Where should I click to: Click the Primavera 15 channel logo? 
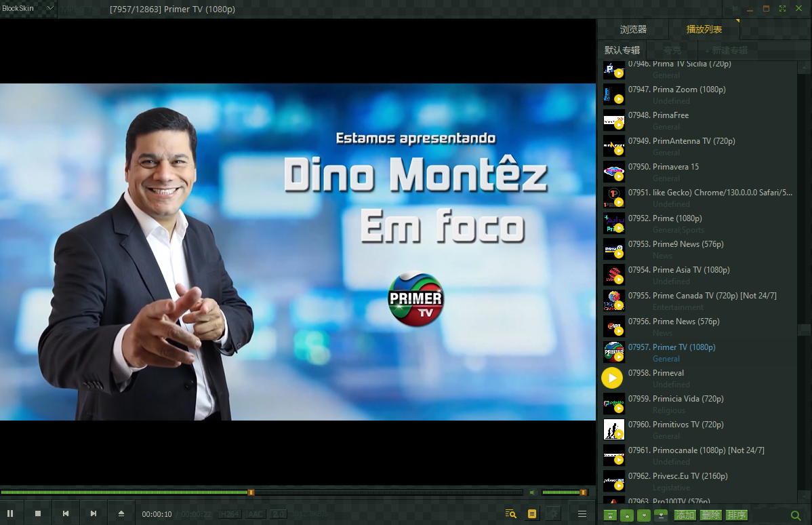[614, 172]
